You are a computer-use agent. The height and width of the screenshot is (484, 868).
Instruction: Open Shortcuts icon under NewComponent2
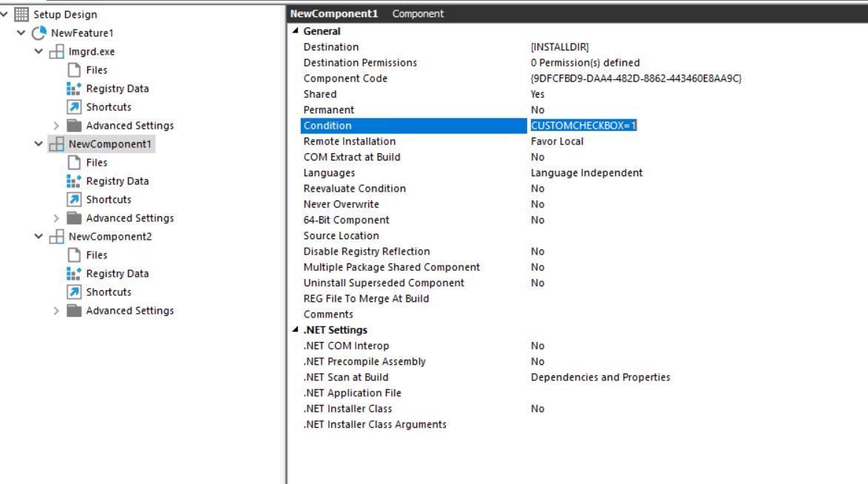point(74,292)
